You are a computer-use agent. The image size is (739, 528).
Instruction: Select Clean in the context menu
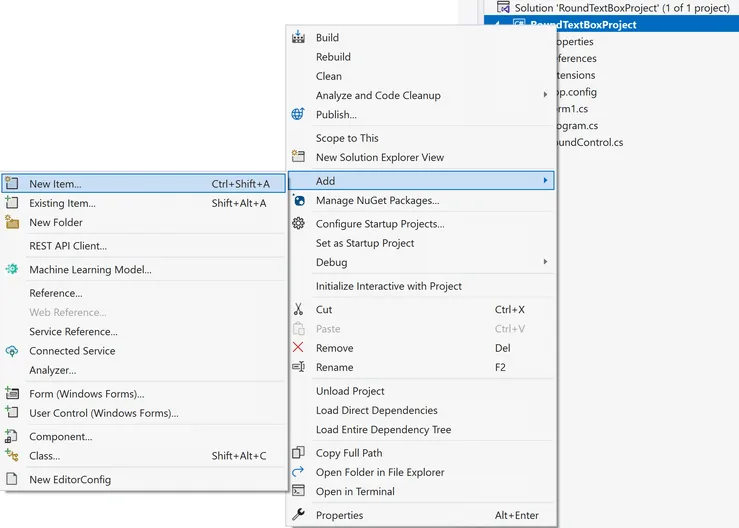(328, 76)
